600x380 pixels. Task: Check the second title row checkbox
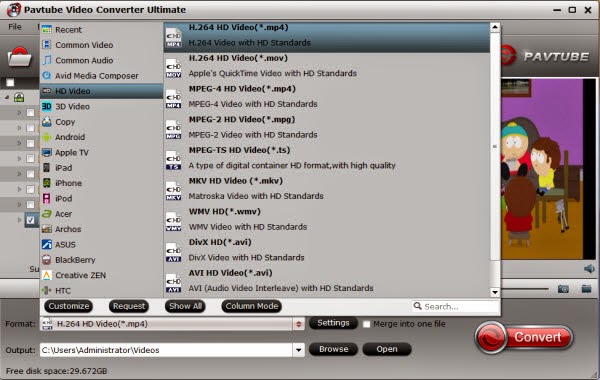pyautogui.click(x=31, y=128)
